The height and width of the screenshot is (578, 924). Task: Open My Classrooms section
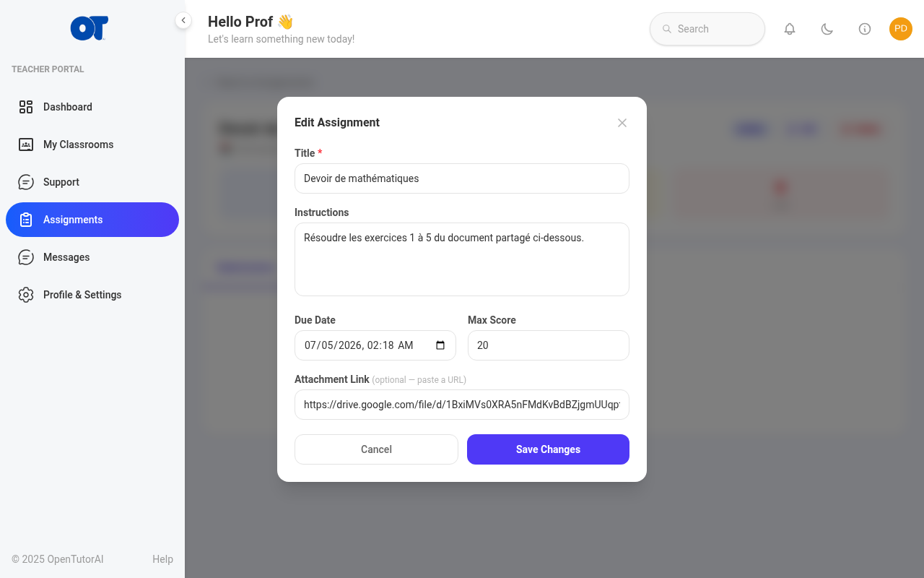pyautogui.click(x=92, y=144)
